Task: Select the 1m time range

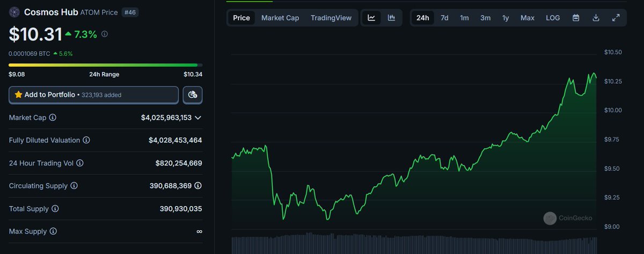Action: coord(464,18)
